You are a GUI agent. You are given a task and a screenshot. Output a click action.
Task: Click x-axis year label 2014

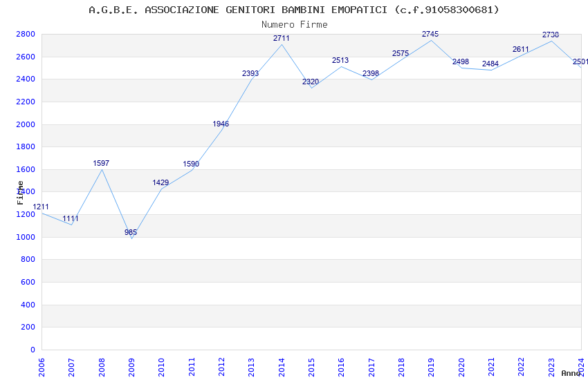(x=282, y=367)
